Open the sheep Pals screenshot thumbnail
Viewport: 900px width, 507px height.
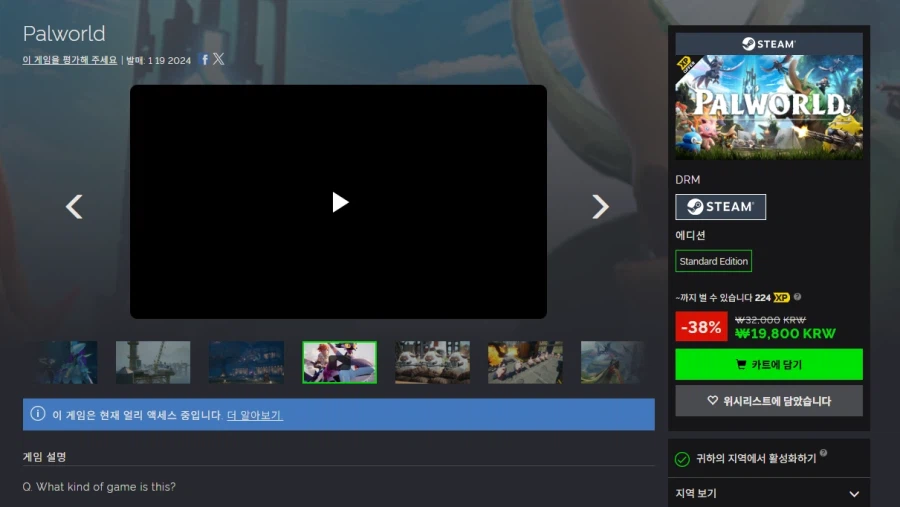[x=432, y=362]
